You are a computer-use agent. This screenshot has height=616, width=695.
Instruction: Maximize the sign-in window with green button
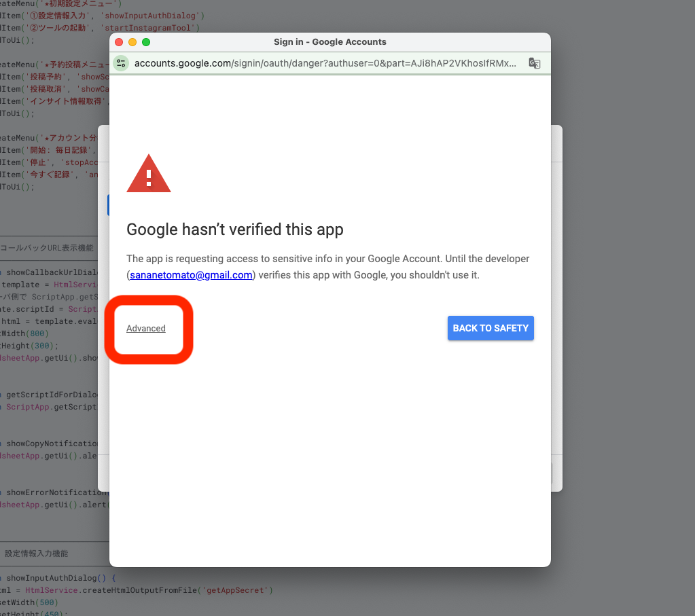pyautogui.click(x=146, y=42)
